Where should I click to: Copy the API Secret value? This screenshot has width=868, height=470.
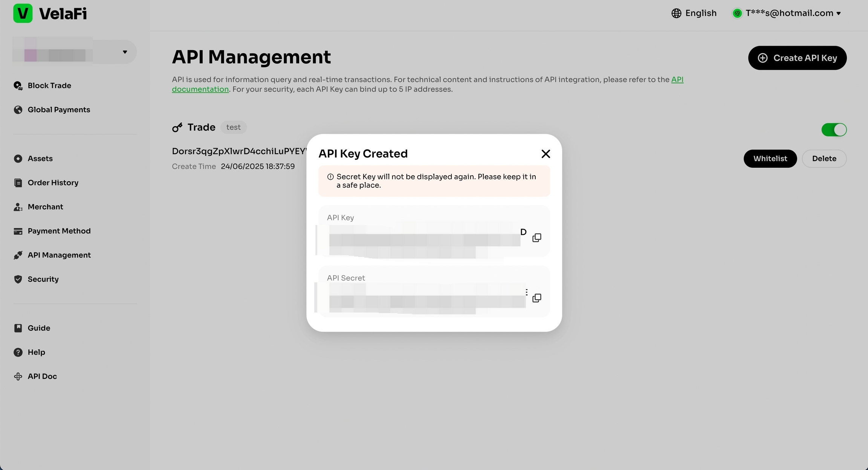[536, 298]
